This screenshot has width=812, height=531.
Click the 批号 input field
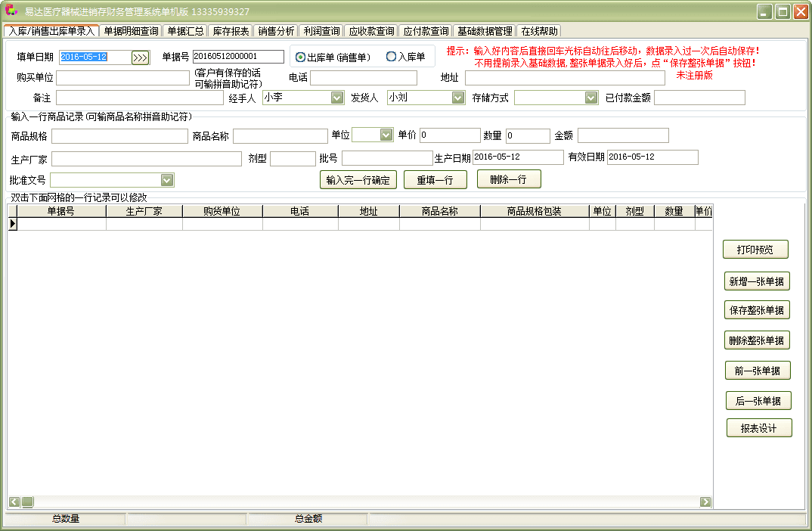pos(387,158)
